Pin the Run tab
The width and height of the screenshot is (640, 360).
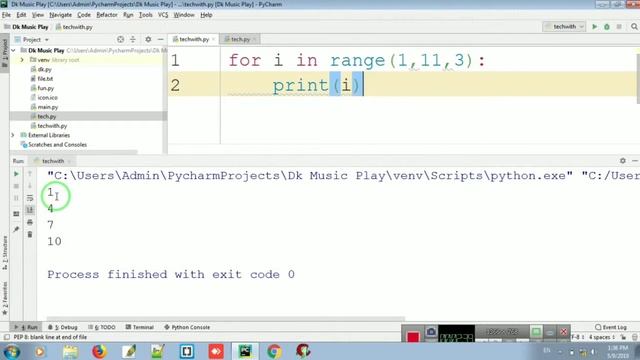[x=16, y=229]
